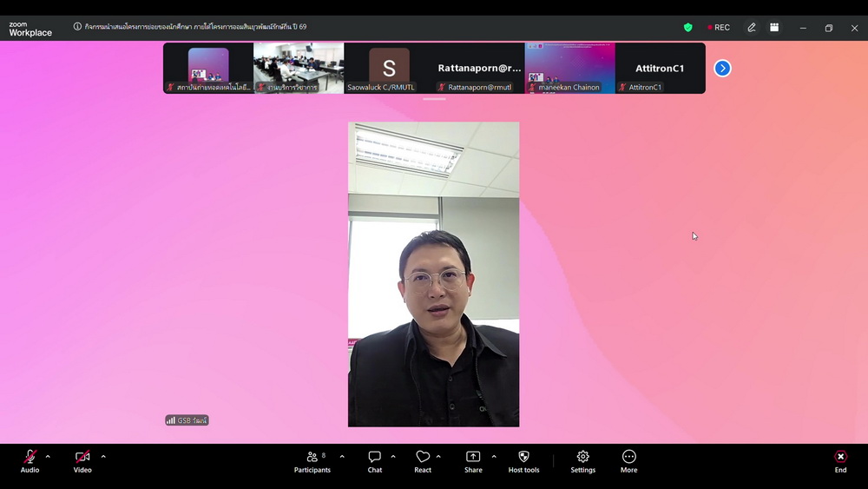Click the green encryption shield icon
The height and width of the screenshot is (489, 868).
(688, 28)
